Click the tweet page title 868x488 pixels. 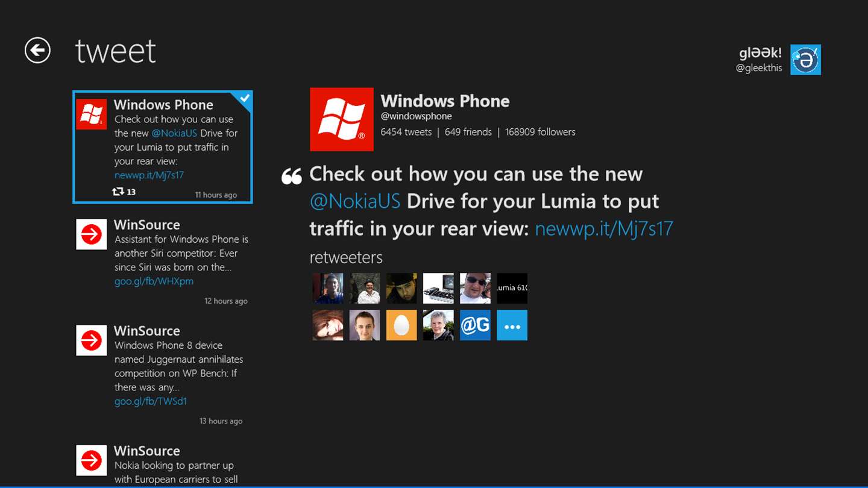coord(116,51)
